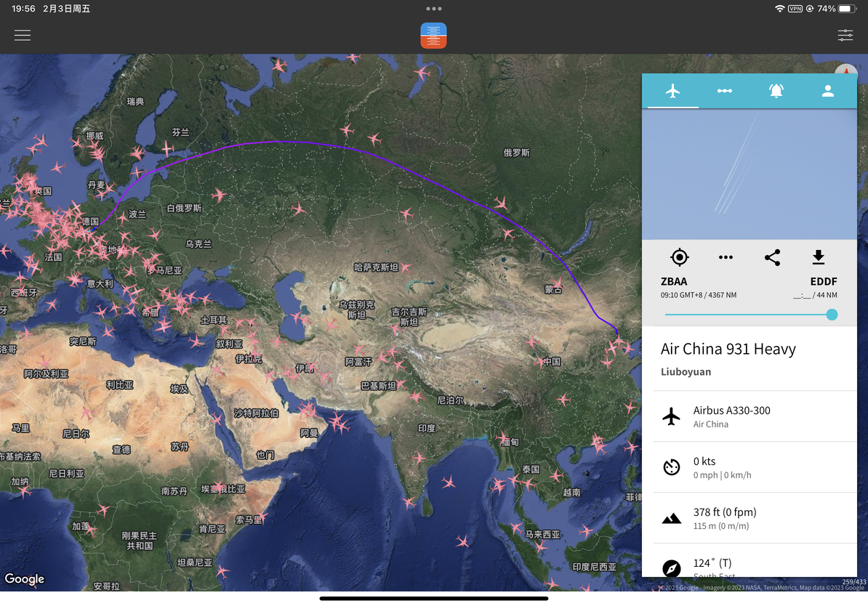868x606 pixels.
Task: Switch to the route waypoints tab
Action: (x=725, y=91)
